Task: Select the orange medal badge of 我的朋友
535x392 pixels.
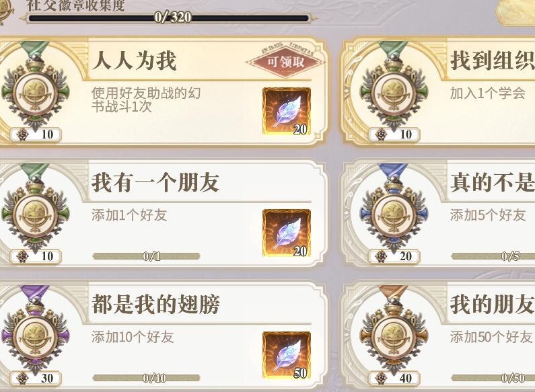Action: pos(394,329)
